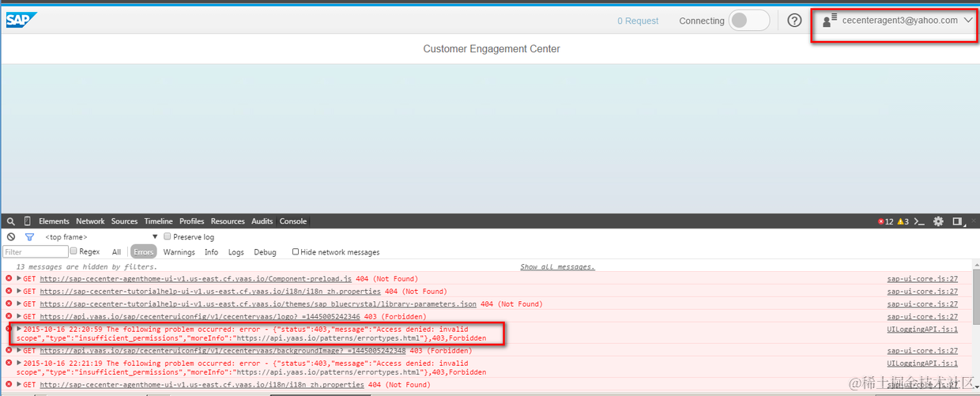
Task: Expand the first i18n_zh.properties 404 entry
Action: 19,291
